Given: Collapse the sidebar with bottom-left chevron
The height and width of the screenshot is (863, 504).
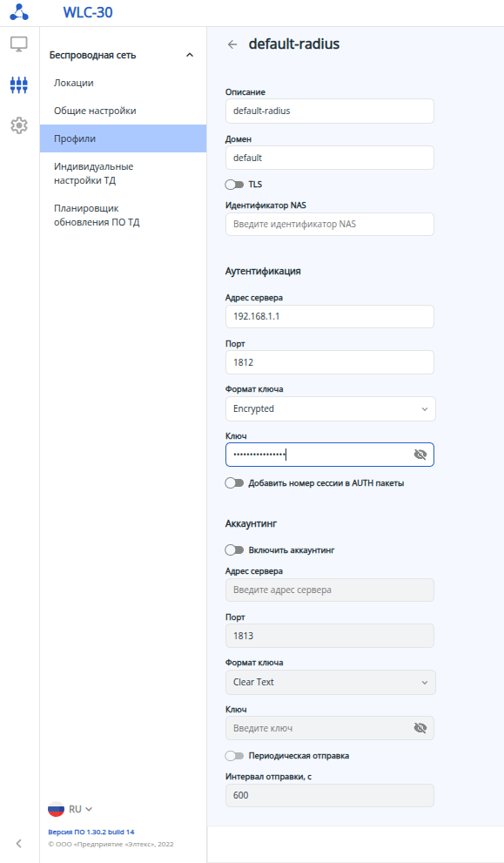Looking at the screenshot, I should click(x=18, y=843).
